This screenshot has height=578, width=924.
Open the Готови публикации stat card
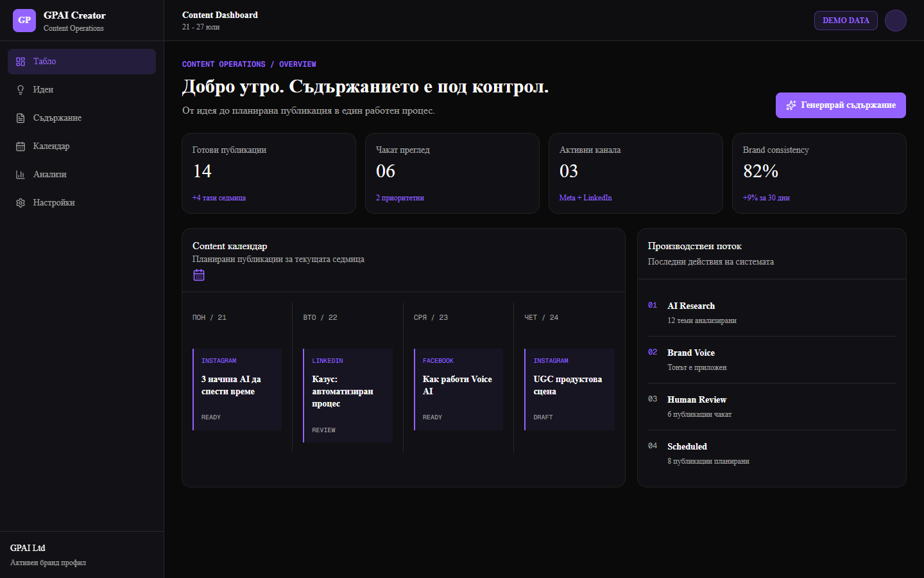(x=269, y=173)
